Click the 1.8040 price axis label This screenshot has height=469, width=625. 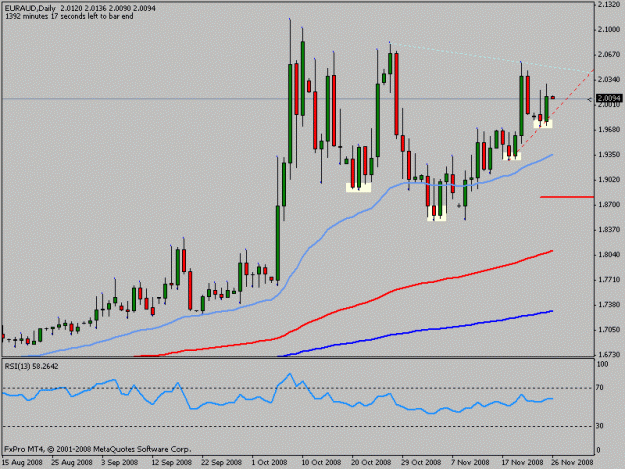tap(609, 255)
